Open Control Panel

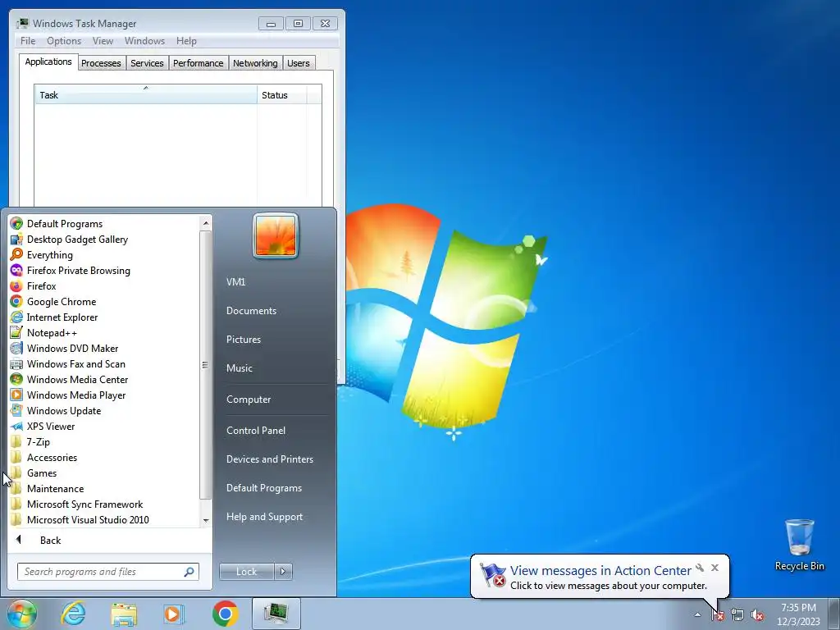[256, 430]
